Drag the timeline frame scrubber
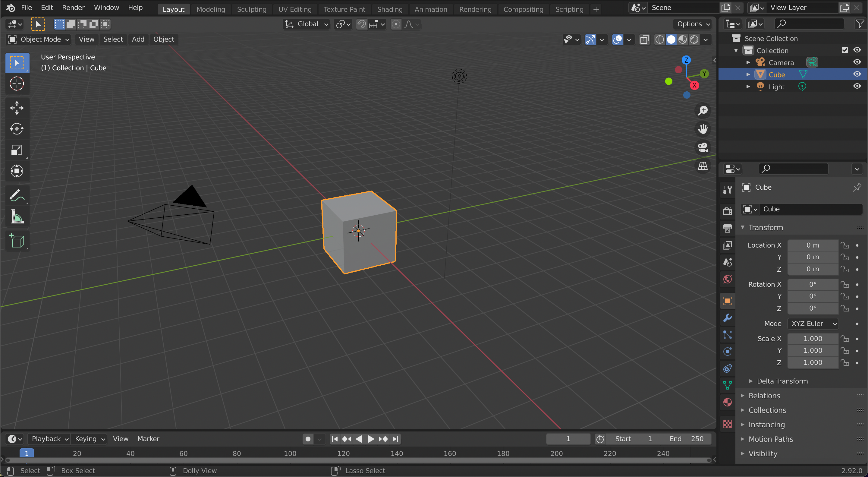Viewport: 868px width, 477px height. [26, 453]
